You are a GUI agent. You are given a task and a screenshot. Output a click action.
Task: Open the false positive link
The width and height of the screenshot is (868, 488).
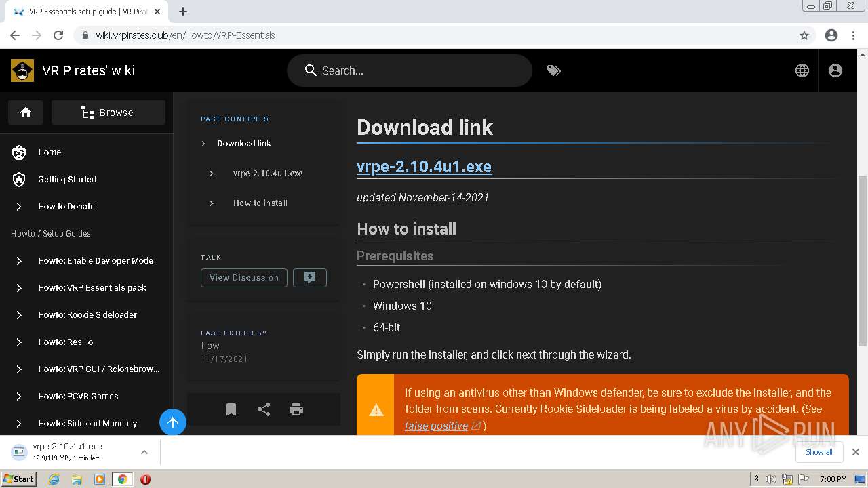[x=436, y=426]
